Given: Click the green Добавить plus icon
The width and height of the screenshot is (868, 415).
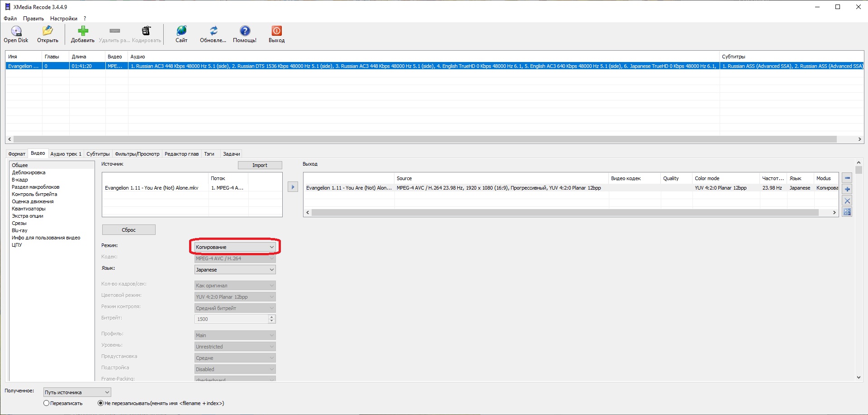Looking at the screenshot, I should 83,31.
